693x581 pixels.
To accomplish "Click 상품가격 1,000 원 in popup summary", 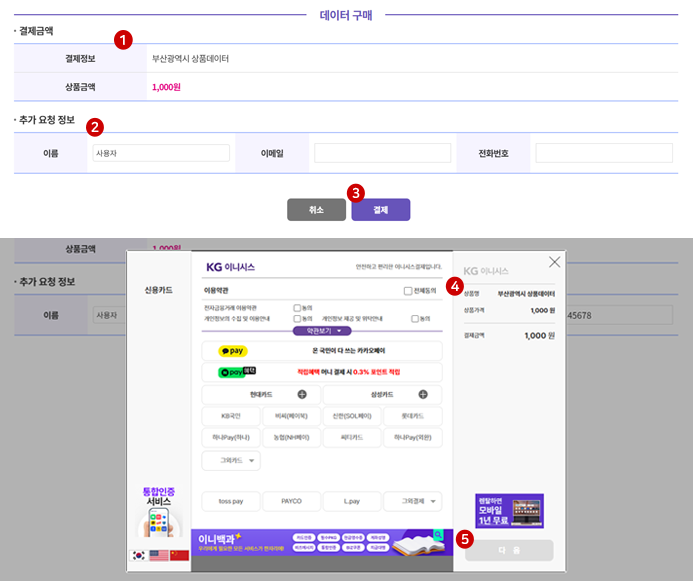I will coord(509,310).
